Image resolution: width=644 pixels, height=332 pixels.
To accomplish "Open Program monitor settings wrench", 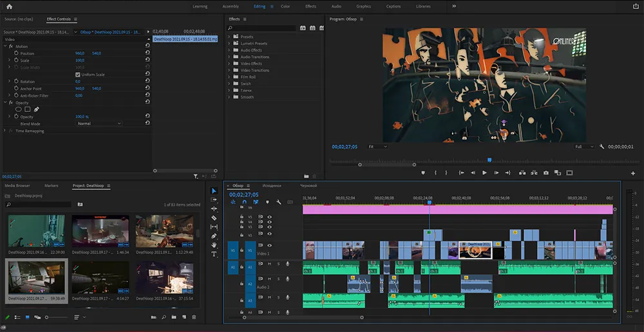I will [x=601, y=147].
